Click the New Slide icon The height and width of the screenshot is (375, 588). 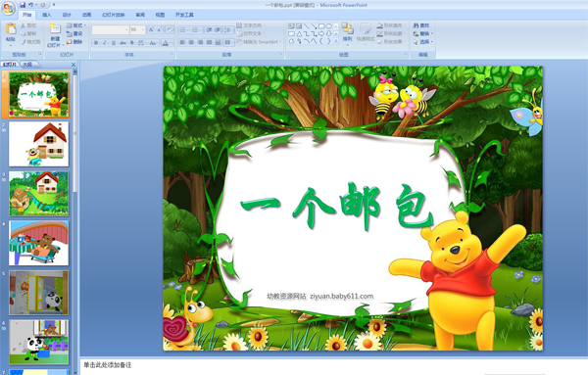coord(55,28)
